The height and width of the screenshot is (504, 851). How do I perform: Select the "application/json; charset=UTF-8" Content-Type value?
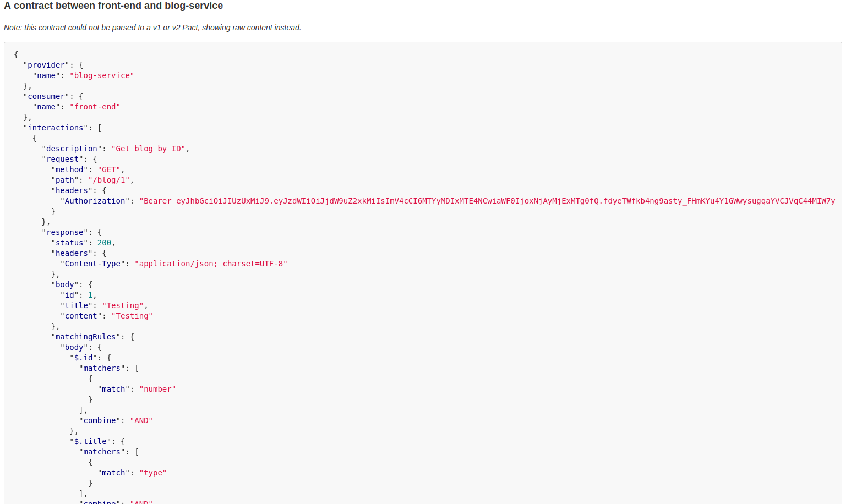[211, 264]
